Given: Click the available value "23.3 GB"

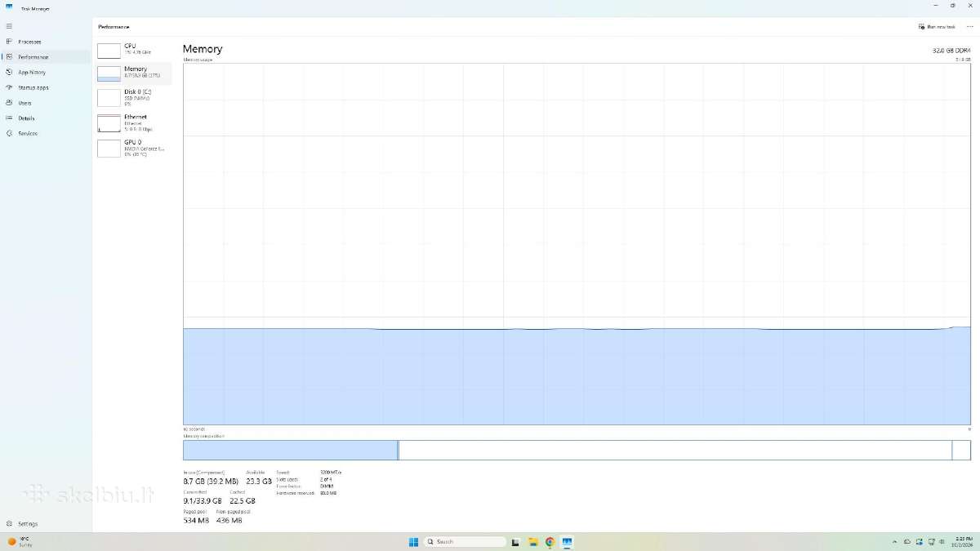Looking at the screenshot, I should [x=259, y=482].
